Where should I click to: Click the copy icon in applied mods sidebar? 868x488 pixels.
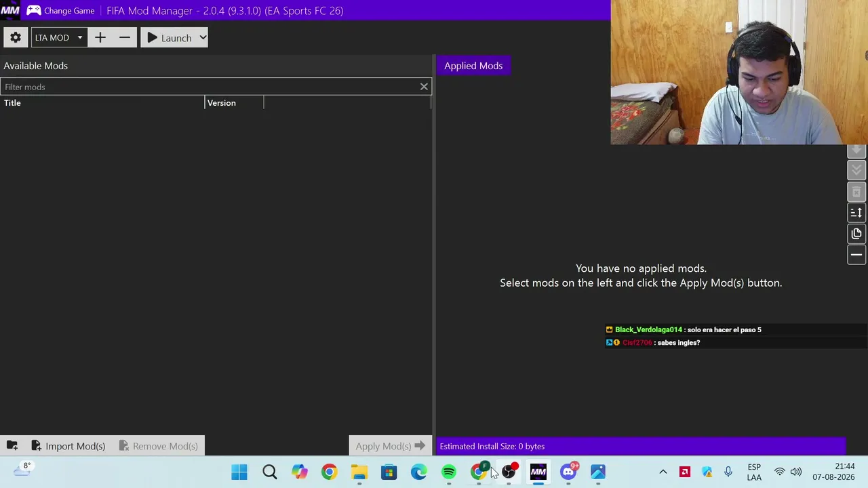856,234
